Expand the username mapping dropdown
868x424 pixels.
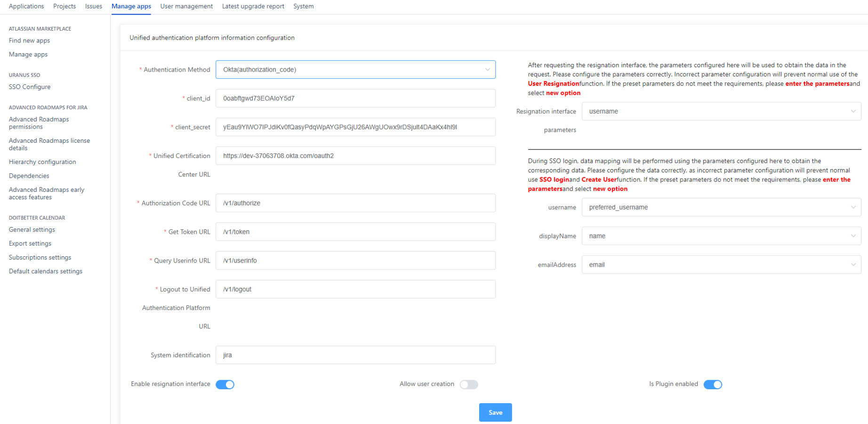721,207
